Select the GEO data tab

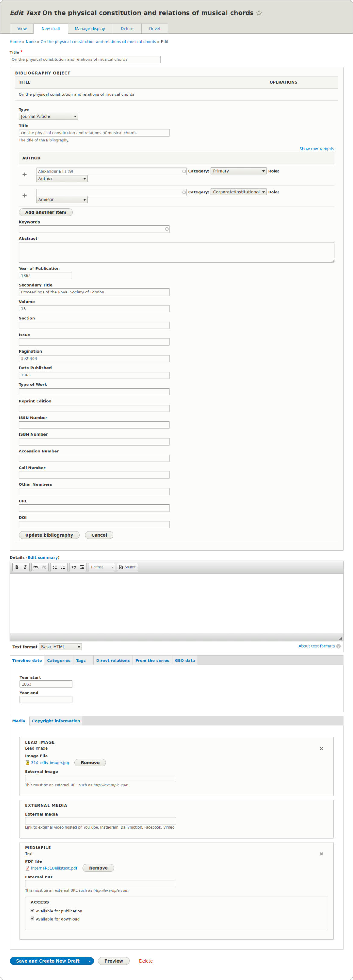tap(184, 661)
